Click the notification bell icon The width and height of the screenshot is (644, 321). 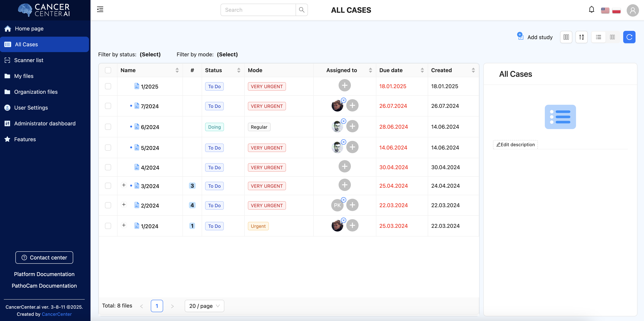[591, 10]
